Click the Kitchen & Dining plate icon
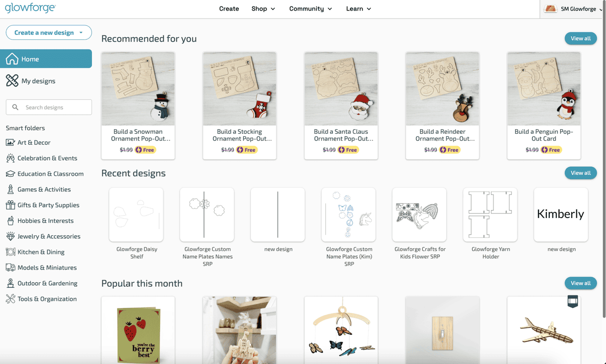606x364 pixels. tap(10, 252)
